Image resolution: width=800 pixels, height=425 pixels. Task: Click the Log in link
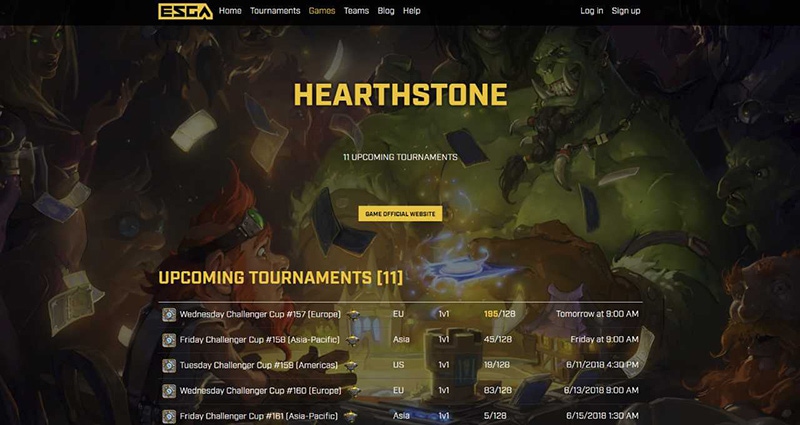(591, 11)
